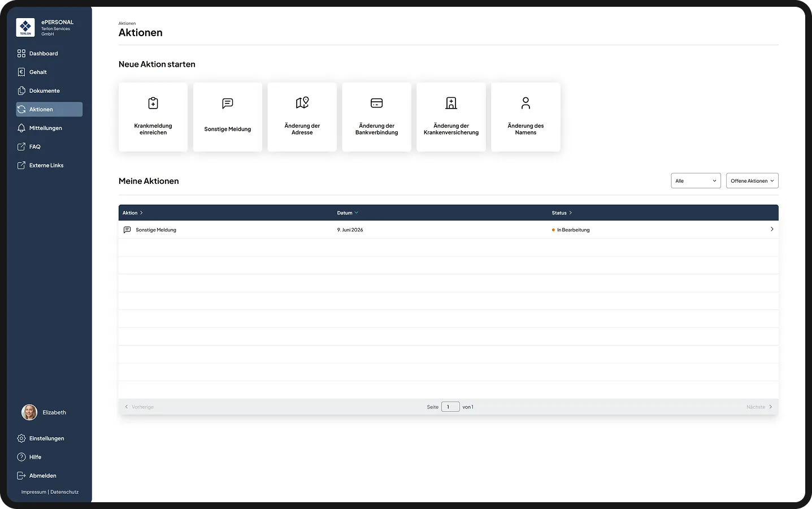Open Dokumente menu item
Screen dimensions: 812x509
[x=49, y=90]
